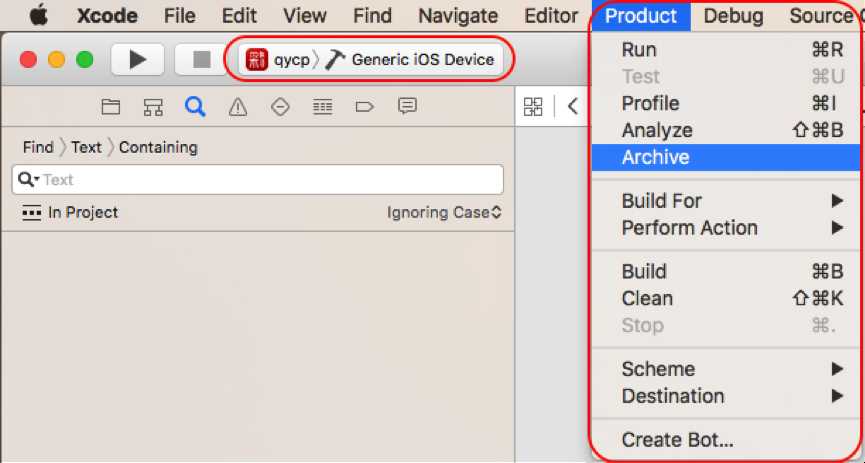
Task: Open the Edit menu
Action: [x=239, y=16]
